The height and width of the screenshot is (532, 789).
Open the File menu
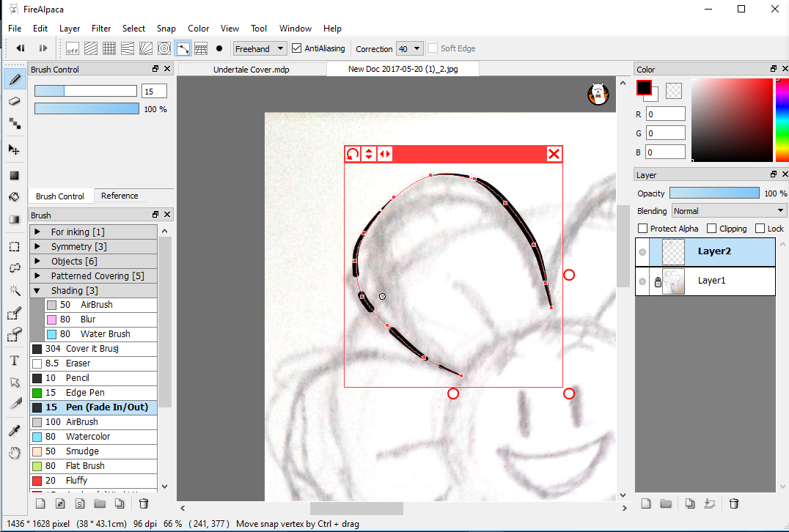[x=15, y=28]
